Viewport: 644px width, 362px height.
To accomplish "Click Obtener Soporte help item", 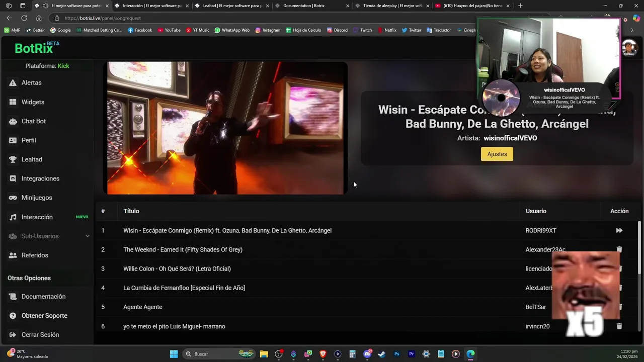I will [x=44, y=316].
